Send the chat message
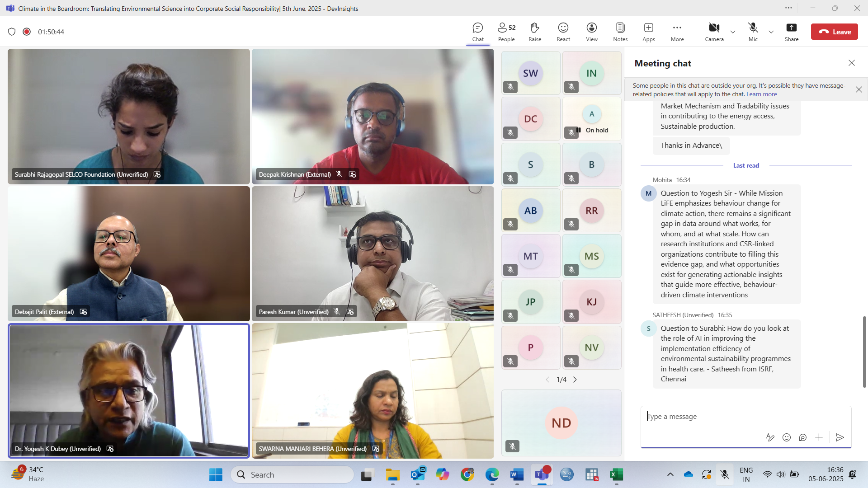 [x=840, y=437]
